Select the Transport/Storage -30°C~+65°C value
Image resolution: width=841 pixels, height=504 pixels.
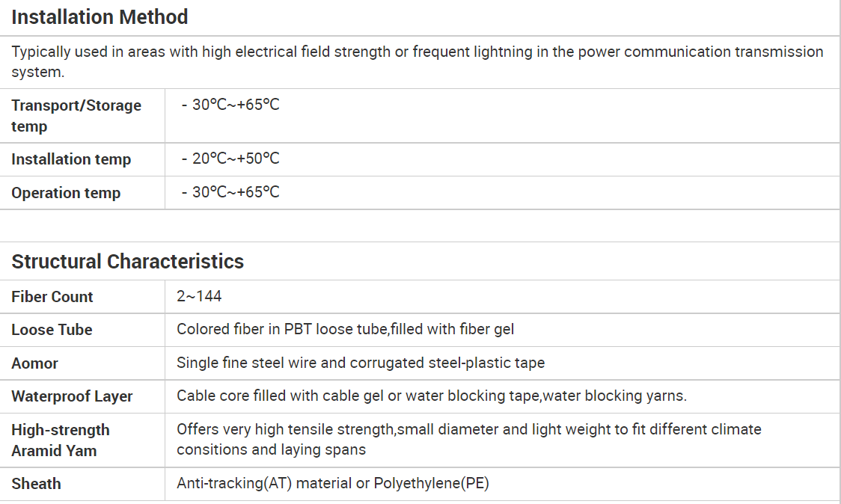tap(230, 105)
